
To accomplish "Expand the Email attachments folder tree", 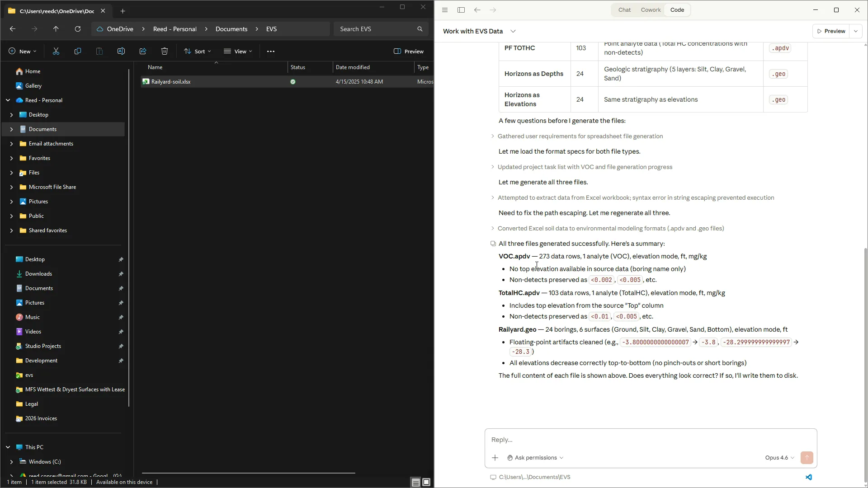I will pos(11,144).
